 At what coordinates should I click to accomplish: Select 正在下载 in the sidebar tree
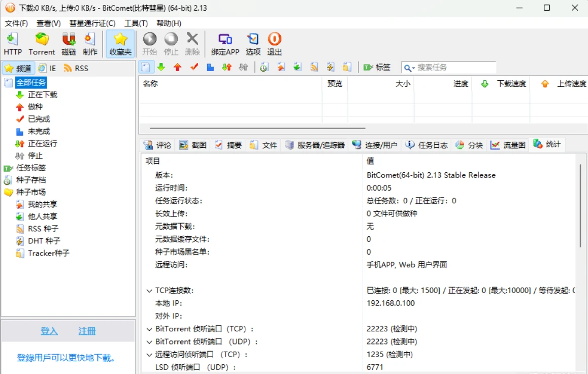coord(42,95)
